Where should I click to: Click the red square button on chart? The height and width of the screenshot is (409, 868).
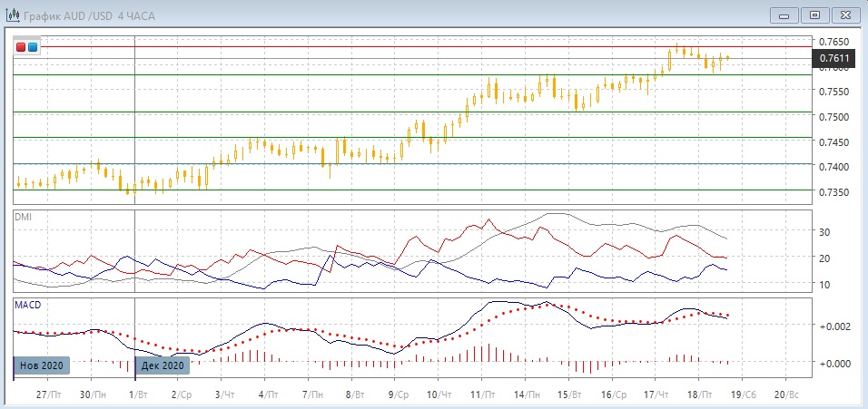click(x=22, y=46)
